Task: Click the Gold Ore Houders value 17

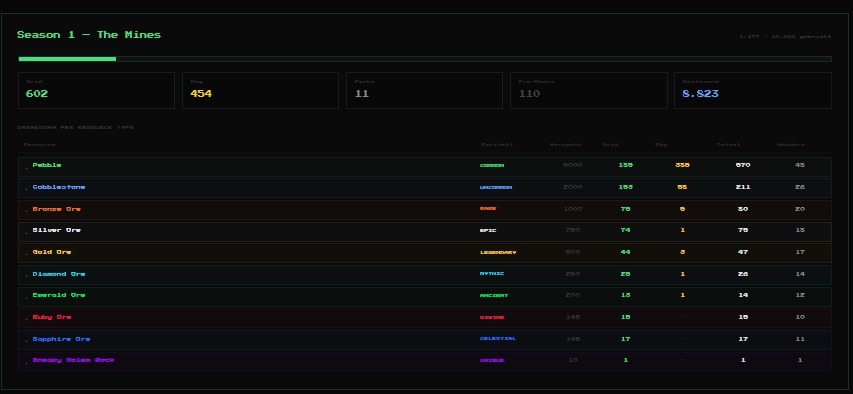Action: coord(800,252)
